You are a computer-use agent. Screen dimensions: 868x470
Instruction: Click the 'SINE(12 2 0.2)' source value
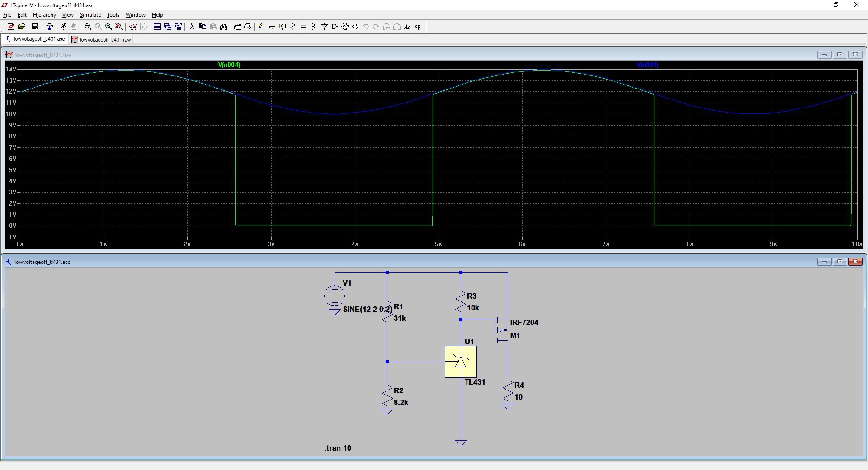click(368, 309)
